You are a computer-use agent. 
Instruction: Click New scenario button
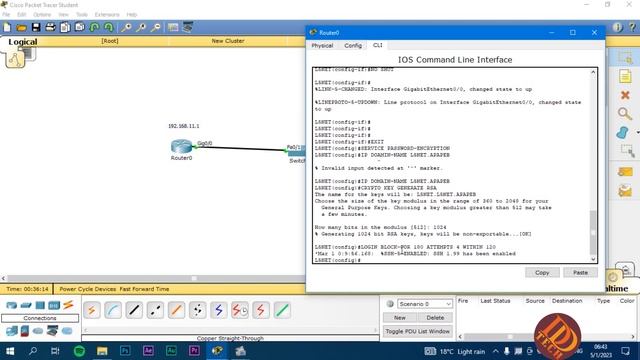click(x=400, y=317)
